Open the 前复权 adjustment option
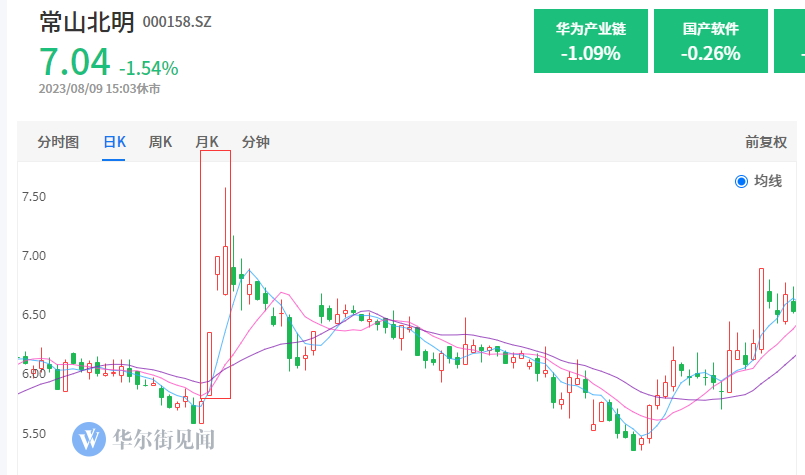805x475 pixels. 765,142
